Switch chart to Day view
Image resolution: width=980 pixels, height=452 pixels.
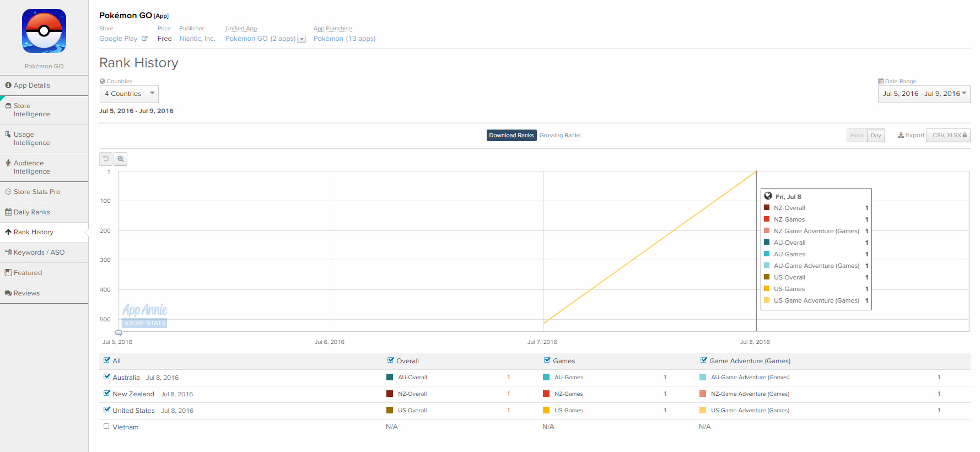click(876, 135)
